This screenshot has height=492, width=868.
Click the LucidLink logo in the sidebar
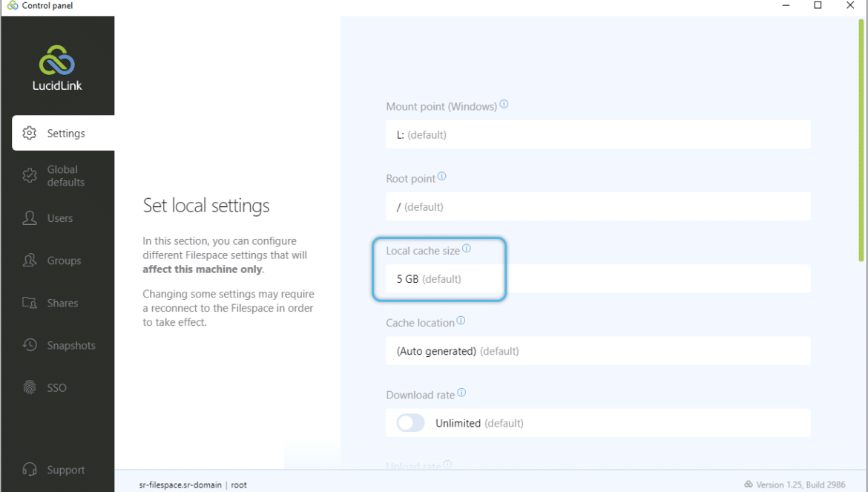(57, 68)
